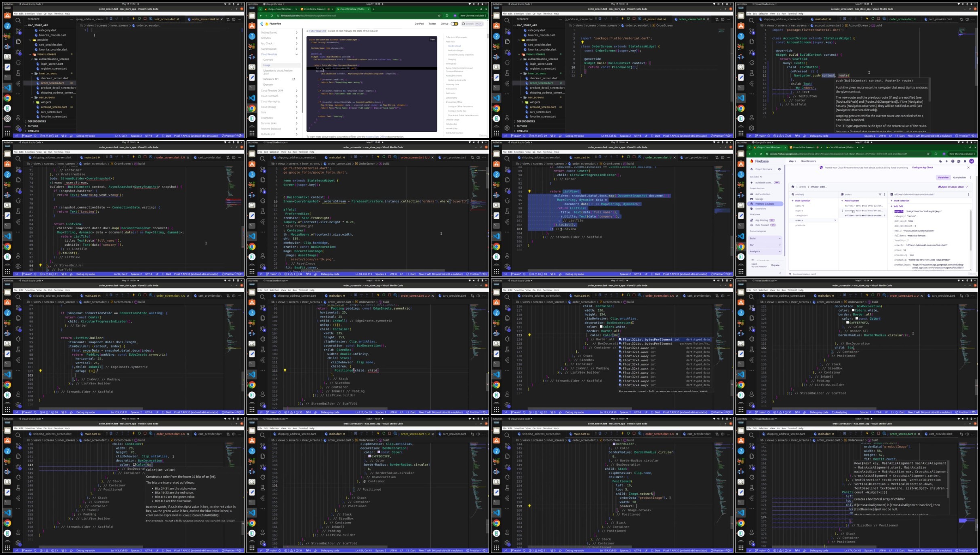Open the Terminal menu in the 11:52 VS Code frame
This screenshot has width=980, height=555.
[59, 14]
